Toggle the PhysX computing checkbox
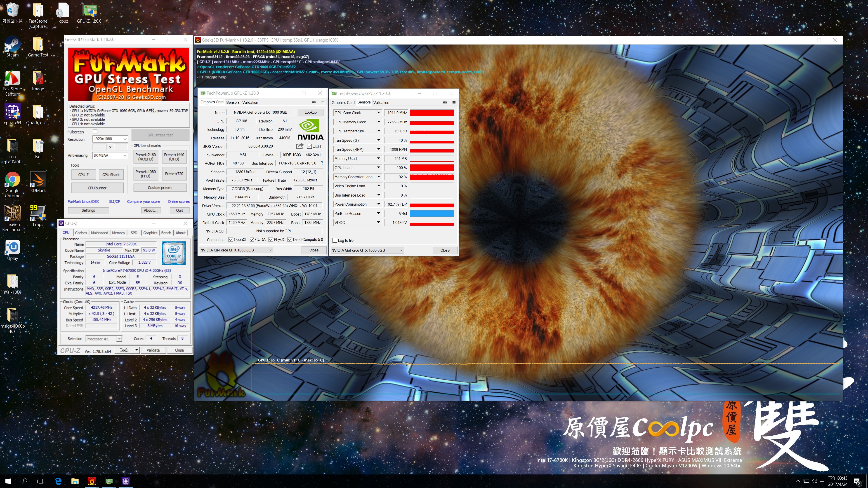The image size is (868, 488). (271, 239)
